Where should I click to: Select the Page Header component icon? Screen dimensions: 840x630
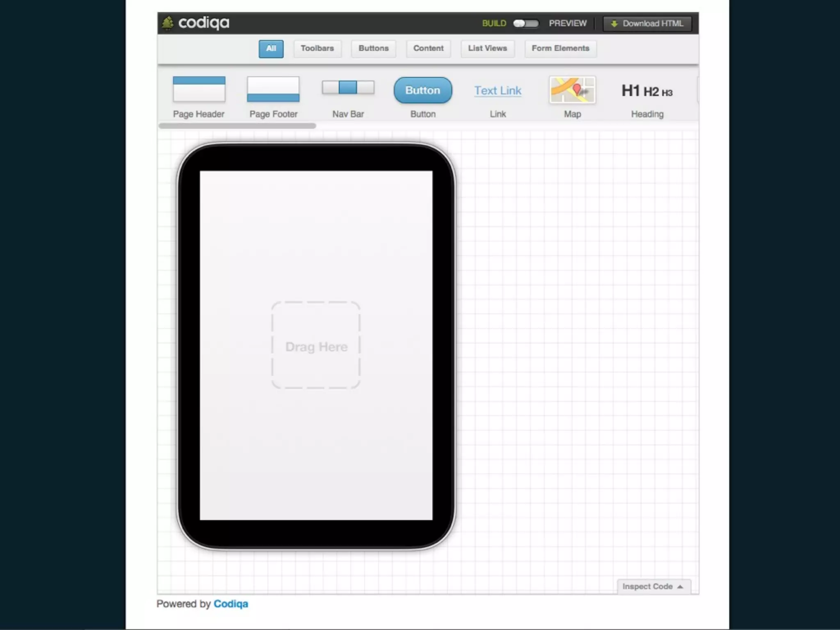coord(199,89)
